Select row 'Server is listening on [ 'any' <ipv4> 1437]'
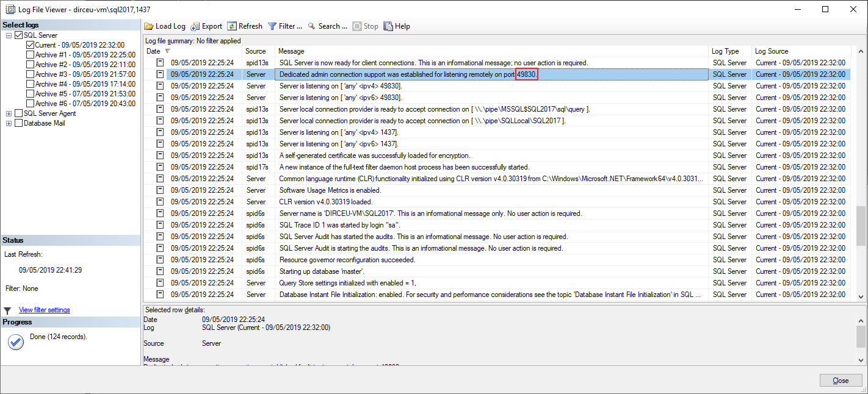Screen dimensions: 868x394 (497, 132)
